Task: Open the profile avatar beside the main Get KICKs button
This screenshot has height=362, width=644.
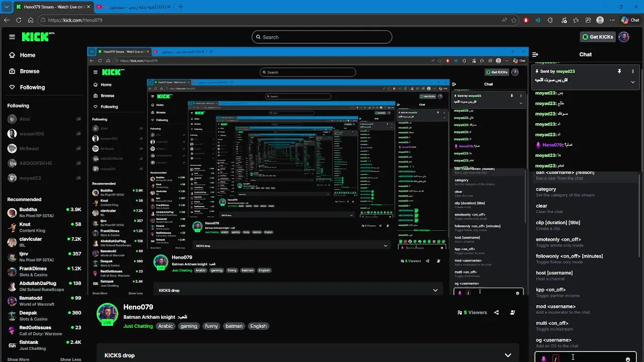Action: coord(624,37)
